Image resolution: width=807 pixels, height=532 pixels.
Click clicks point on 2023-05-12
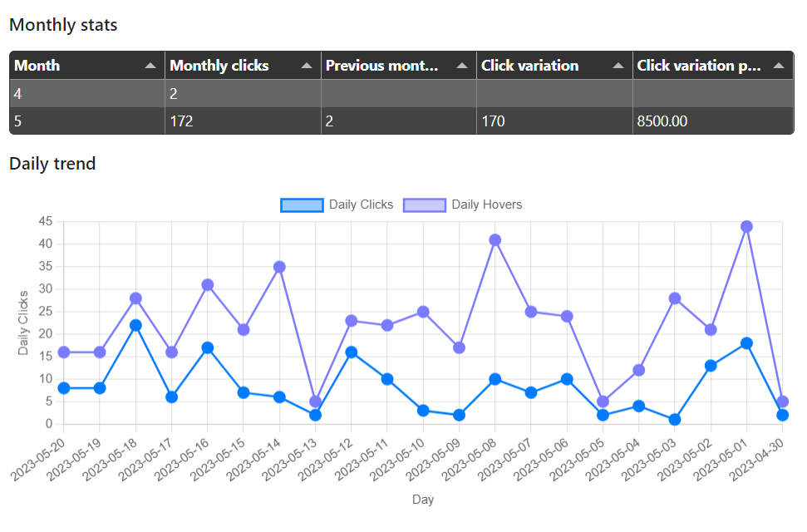pos(352,352)
